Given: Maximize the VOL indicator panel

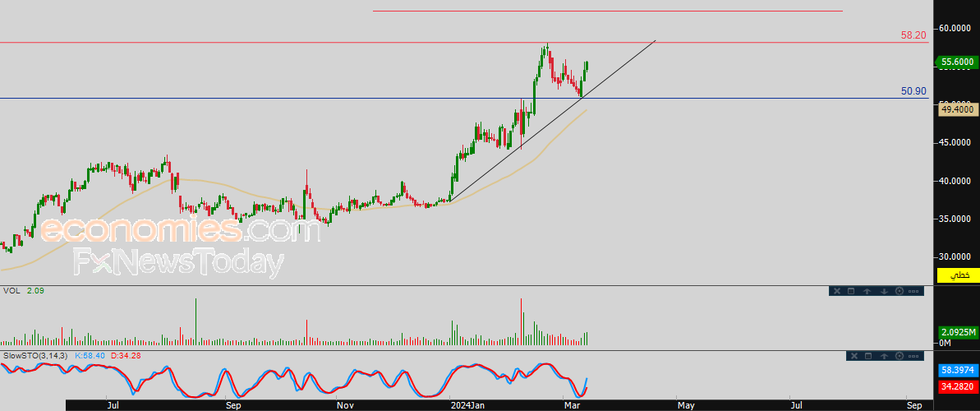Looking at the screenshot, I should 851,291.
